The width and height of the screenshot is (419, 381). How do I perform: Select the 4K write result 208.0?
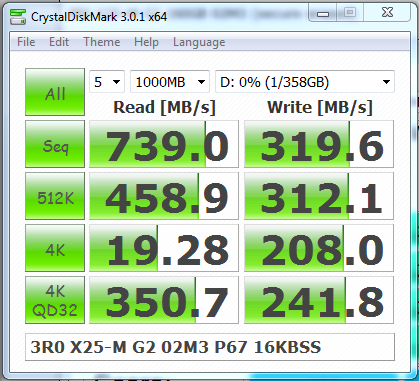pyautogui.click(x=319, y=248)
